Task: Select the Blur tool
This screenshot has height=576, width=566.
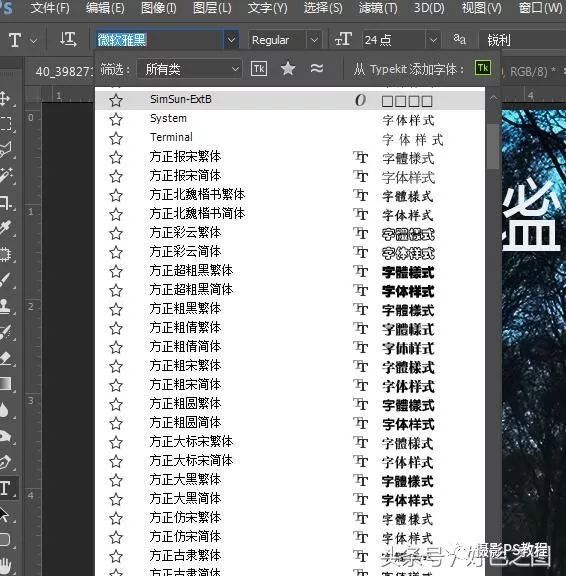Action: click(4, 409)
